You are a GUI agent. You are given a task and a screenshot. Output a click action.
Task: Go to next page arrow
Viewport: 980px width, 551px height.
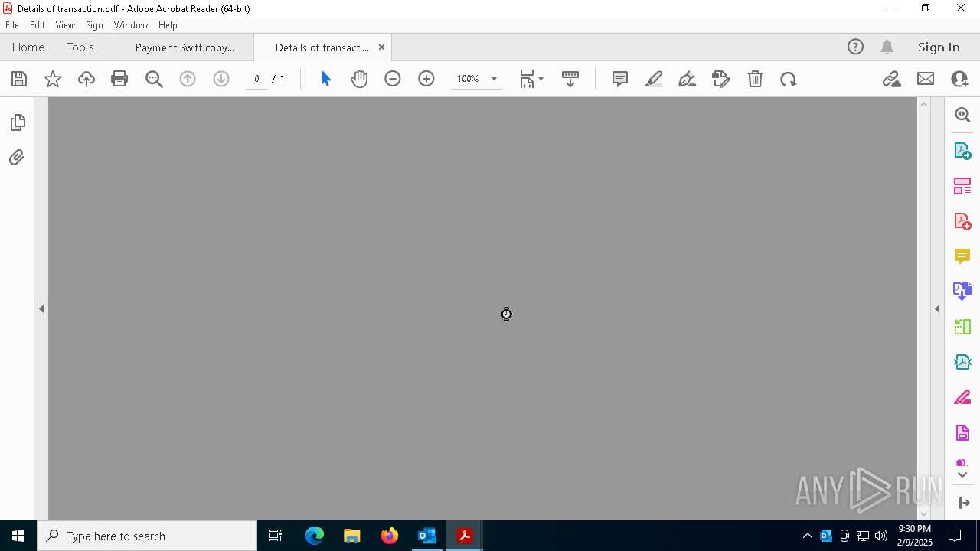click(221, 79)
